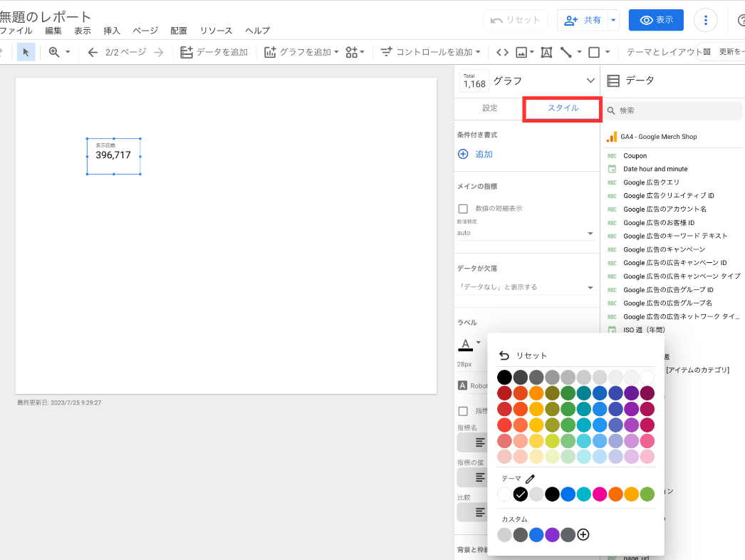Select the Date hour and minute field
The width and height of the screenshot is (745, 560).
coord(655,169)
